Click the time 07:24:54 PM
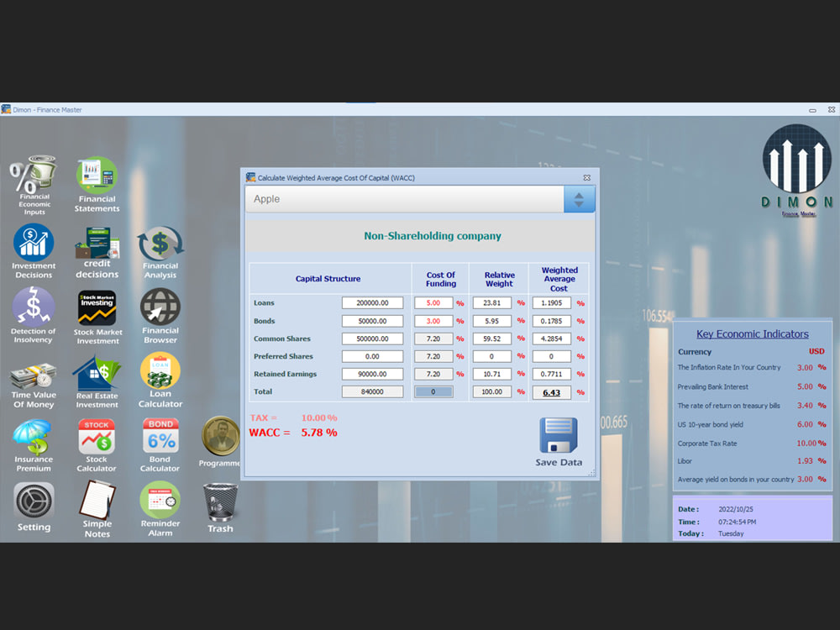 point(738,522)
